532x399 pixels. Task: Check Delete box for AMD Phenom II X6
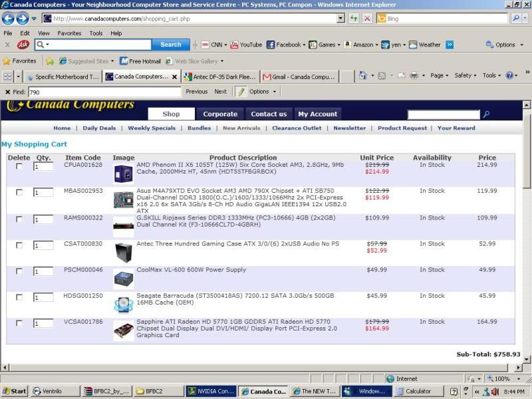coord(19,166)
